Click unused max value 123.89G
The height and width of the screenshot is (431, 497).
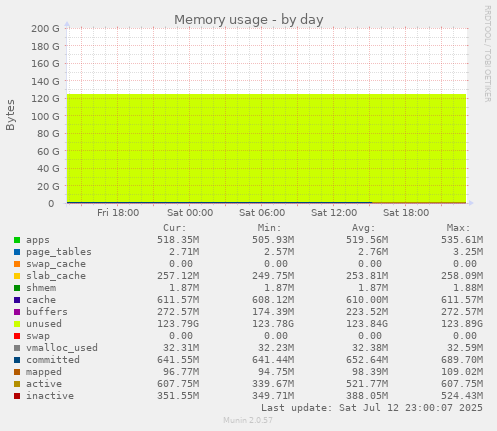coord(462,324)
